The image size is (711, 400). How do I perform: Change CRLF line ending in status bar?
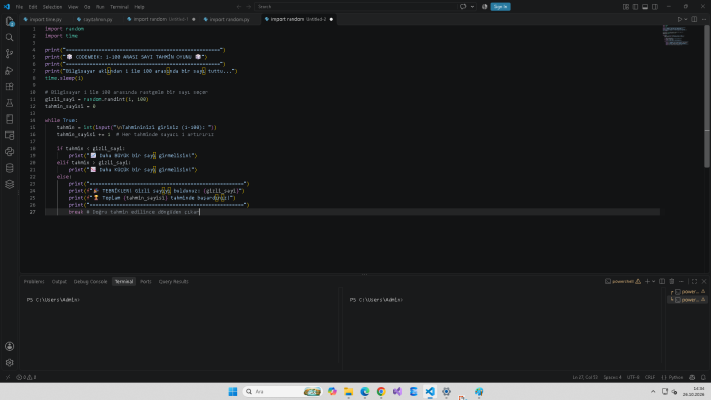(650, 377)
